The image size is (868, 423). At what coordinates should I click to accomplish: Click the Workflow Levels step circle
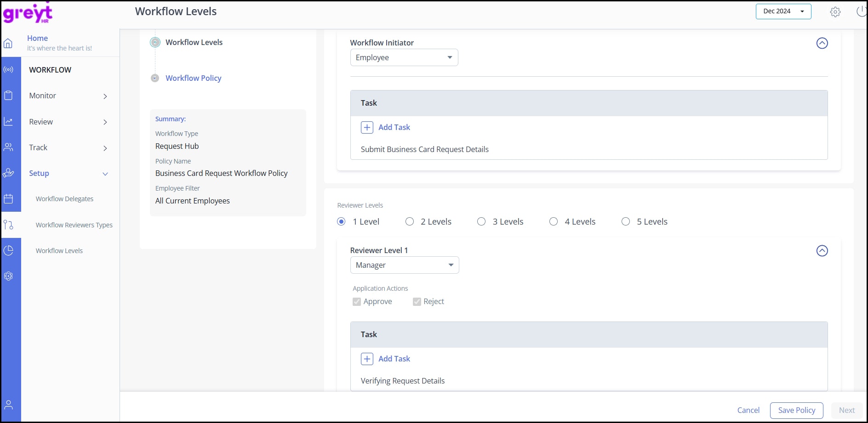[x=155, y=42]
